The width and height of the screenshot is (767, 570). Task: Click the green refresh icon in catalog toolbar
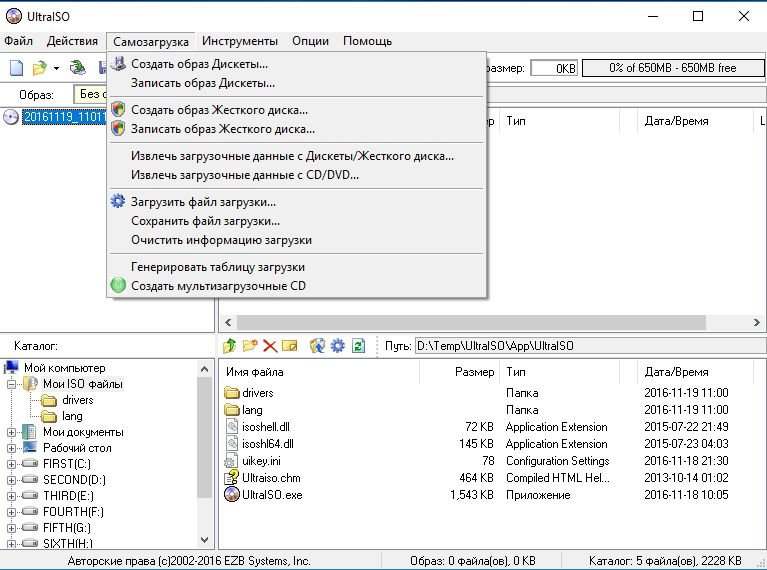(x=358, y=346)
